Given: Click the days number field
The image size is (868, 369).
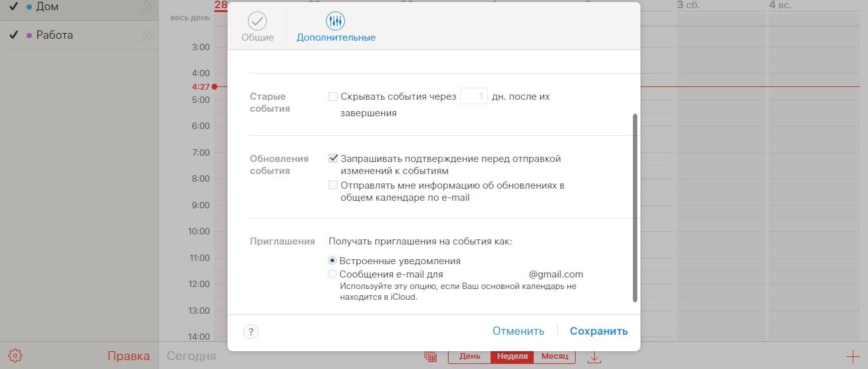Looking at the screenshot, I should point(474,97).
